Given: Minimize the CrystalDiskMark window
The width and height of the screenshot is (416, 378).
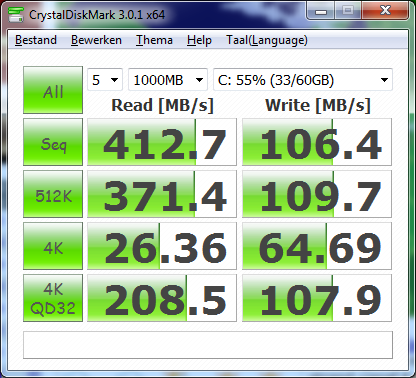Looking at the screenshot, I should [321, 11].
